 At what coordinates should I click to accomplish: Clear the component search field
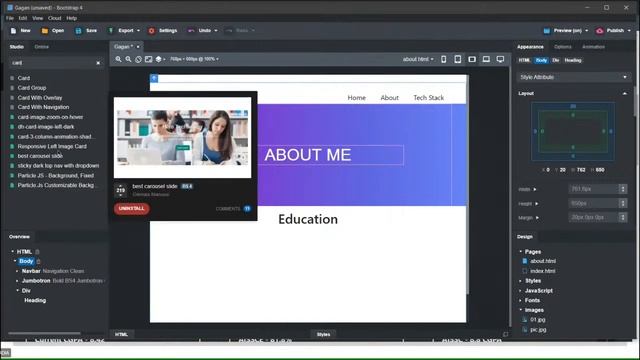(x=98, y=63)
